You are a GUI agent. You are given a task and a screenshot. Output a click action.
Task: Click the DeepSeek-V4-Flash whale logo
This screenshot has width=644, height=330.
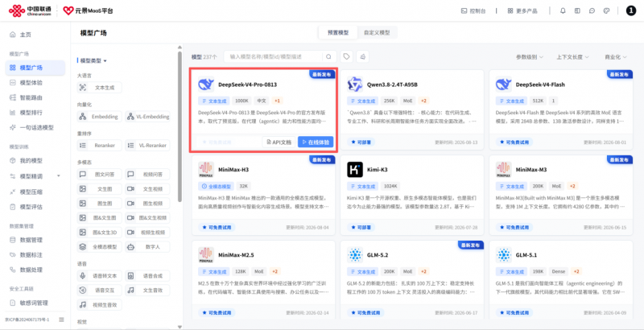(x=503, y=85)
